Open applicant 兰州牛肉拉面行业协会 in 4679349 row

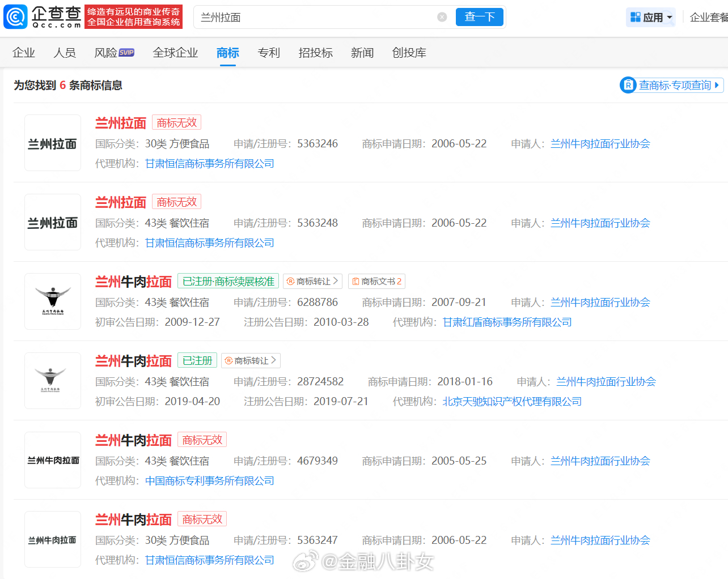tap(600, 461)
